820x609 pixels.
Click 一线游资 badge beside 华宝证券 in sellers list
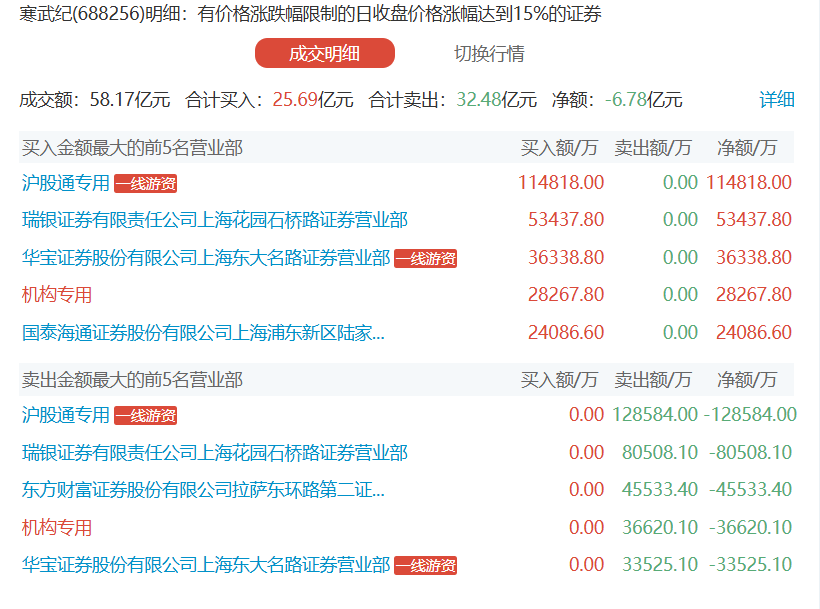[425, 566]
